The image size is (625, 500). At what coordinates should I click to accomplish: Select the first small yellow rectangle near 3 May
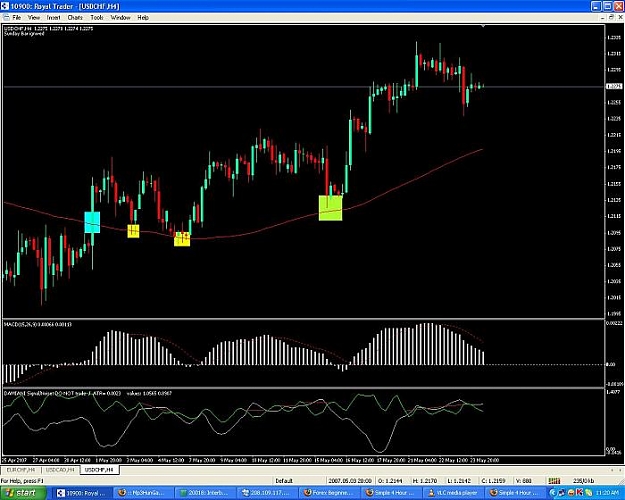[133, 231]
